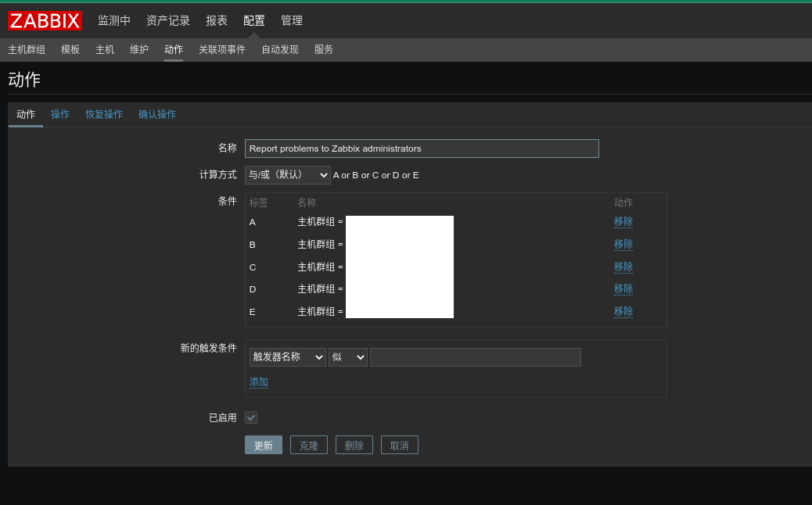Click the 克隆 button

(309, 445)
